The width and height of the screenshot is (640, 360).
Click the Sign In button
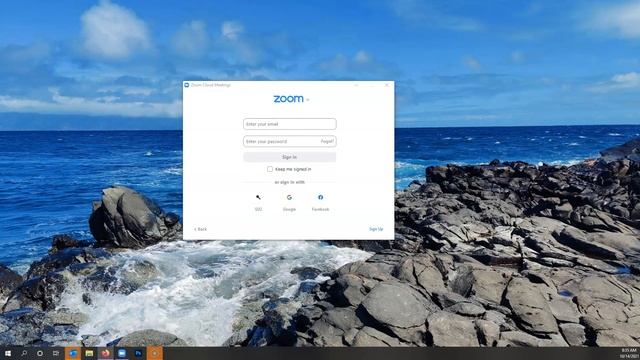(x=290, y=157)
